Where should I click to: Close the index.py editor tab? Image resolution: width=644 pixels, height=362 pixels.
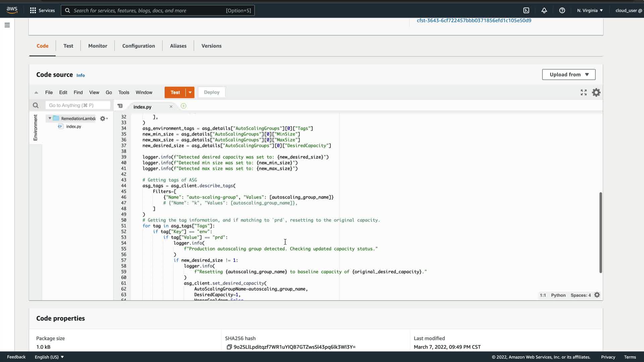pyautogui.click(x=171, y=107)
